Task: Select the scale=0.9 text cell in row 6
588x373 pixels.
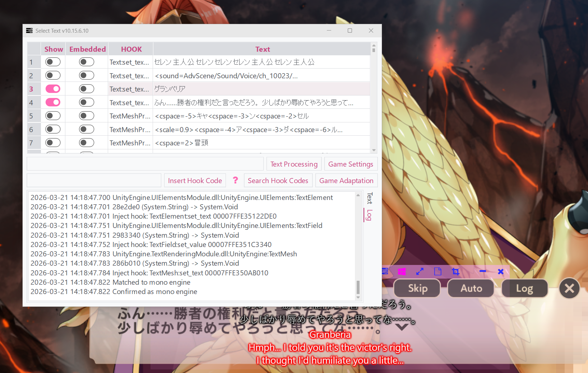Action: (261, 129)
